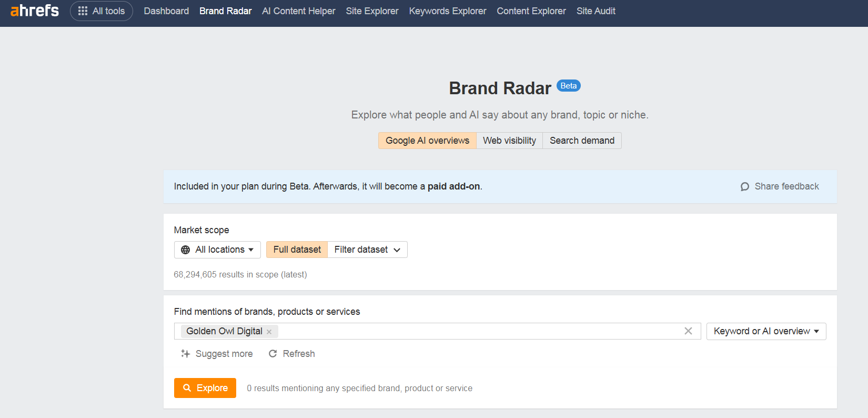
Task: Open the All tools grid menu
Action: [102, 11]
